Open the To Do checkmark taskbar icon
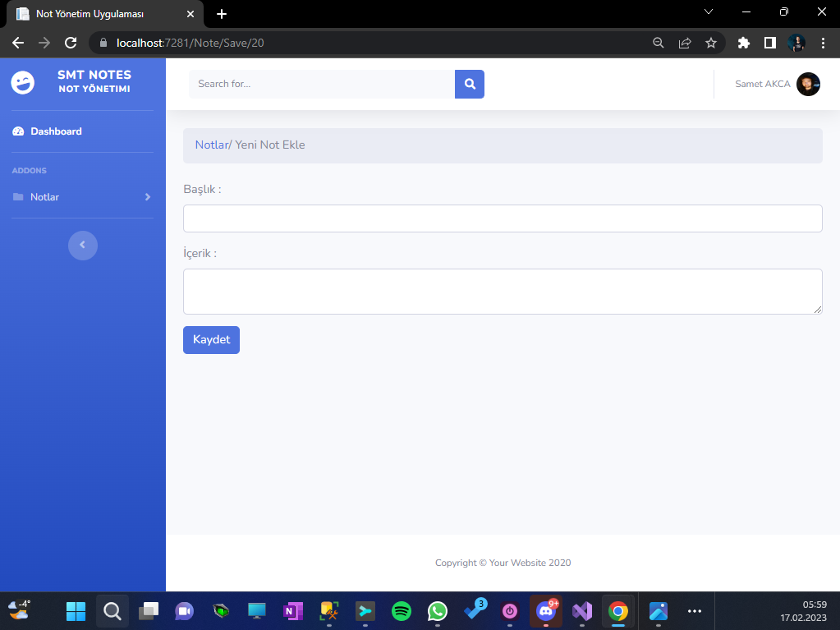 [475, 610]
